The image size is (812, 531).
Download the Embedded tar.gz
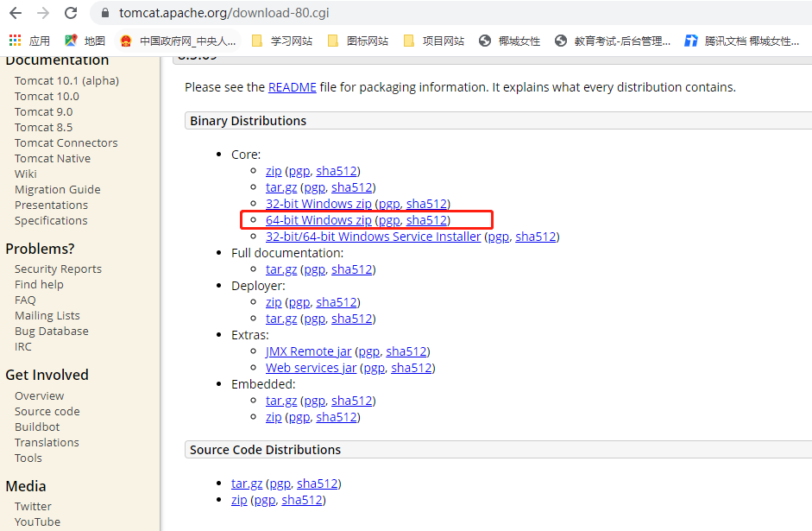tap(281, 401)
